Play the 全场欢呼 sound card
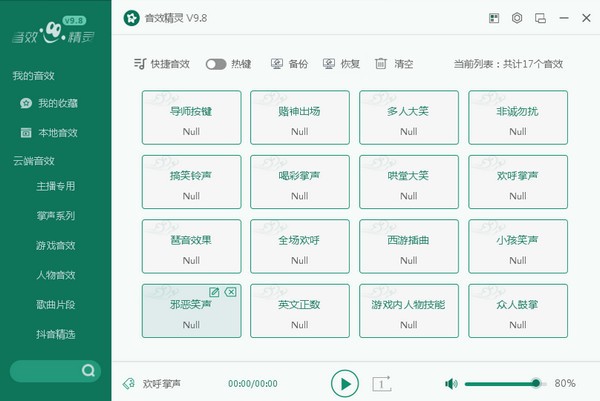The image size is (600, 401). click(x=300, y=246)
